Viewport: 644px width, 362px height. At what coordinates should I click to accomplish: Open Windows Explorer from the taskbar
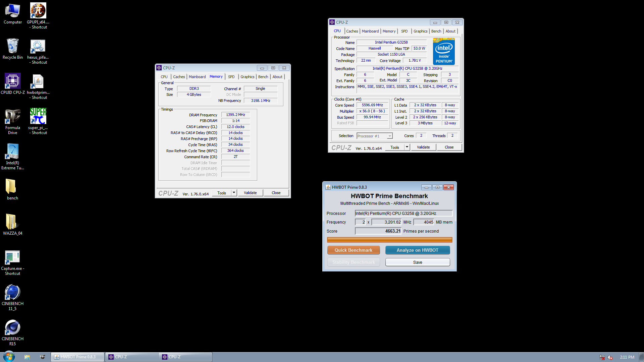(x=27, y=357)
